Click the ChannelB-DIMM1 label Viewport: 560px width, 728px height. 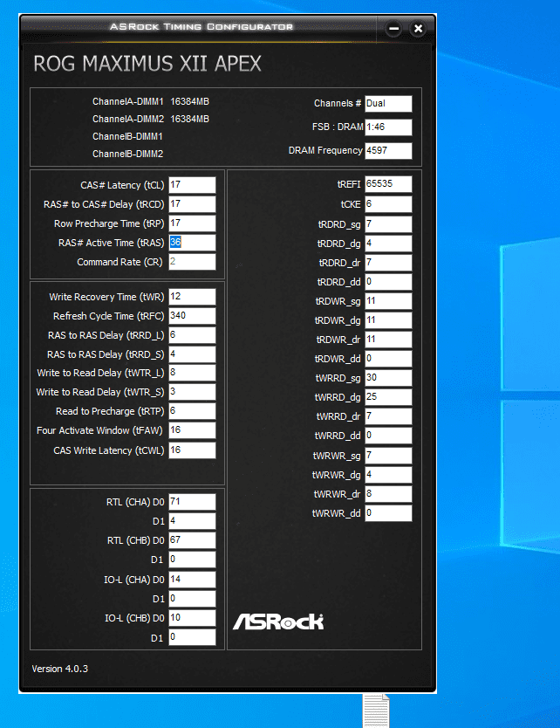click(127, 136)
